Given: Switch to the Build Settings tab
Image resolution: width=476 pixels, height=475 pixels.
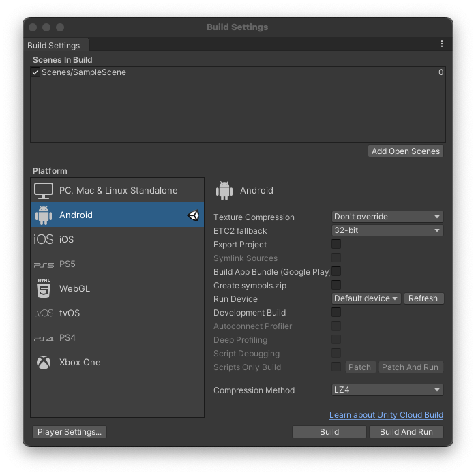Looking at the screenshot, I should [54, 46].
